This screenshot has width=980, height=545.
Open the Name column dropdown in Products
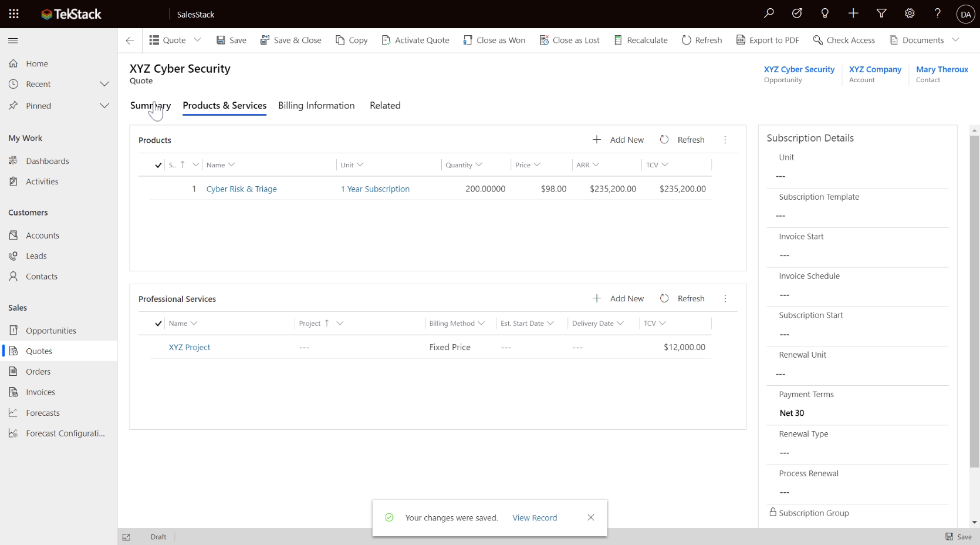tap(231, 165)
